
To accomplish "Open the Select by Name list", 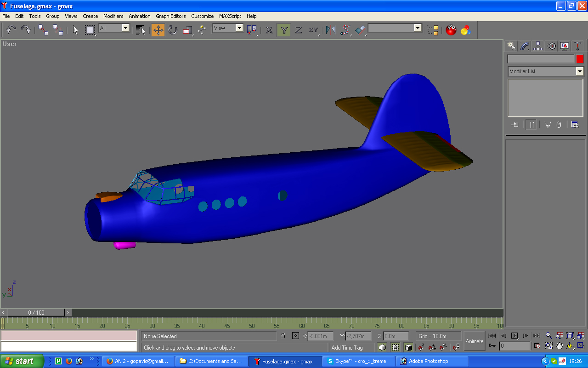I will 141,30.
